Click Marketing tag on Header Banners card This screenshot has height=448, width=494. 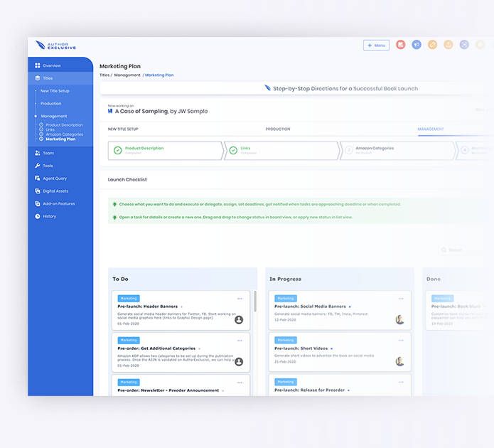click(x=129, y=298)
